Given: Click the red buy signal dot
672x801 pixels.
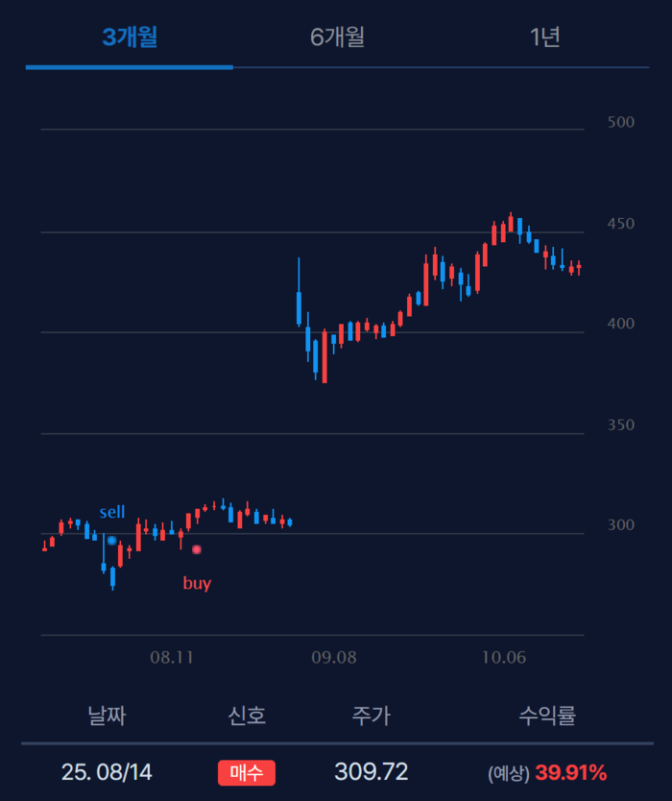Looking at the screenshot, I should 197,549.
